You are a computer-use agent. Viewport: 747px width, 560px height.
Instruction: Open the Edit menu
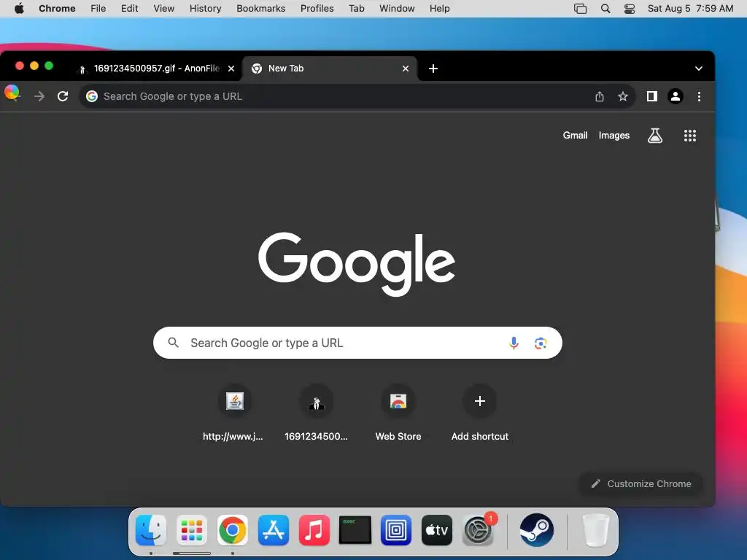click(129, 9)
